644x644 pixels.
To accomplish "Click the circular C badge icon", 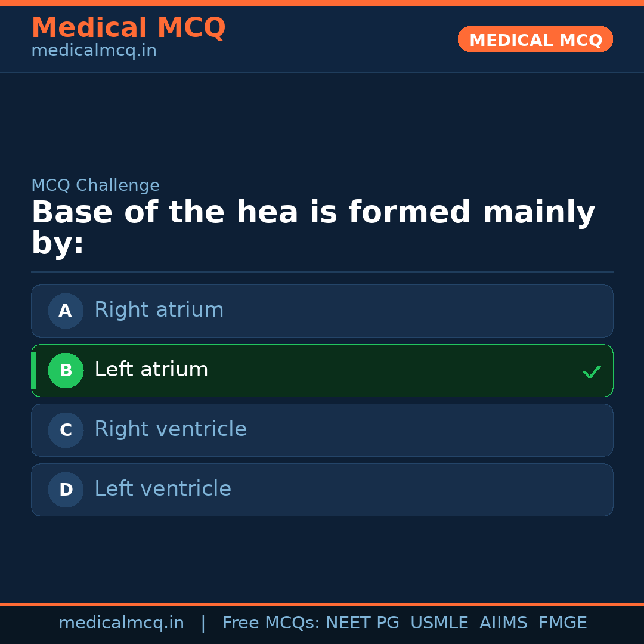I will pos(66,430).
